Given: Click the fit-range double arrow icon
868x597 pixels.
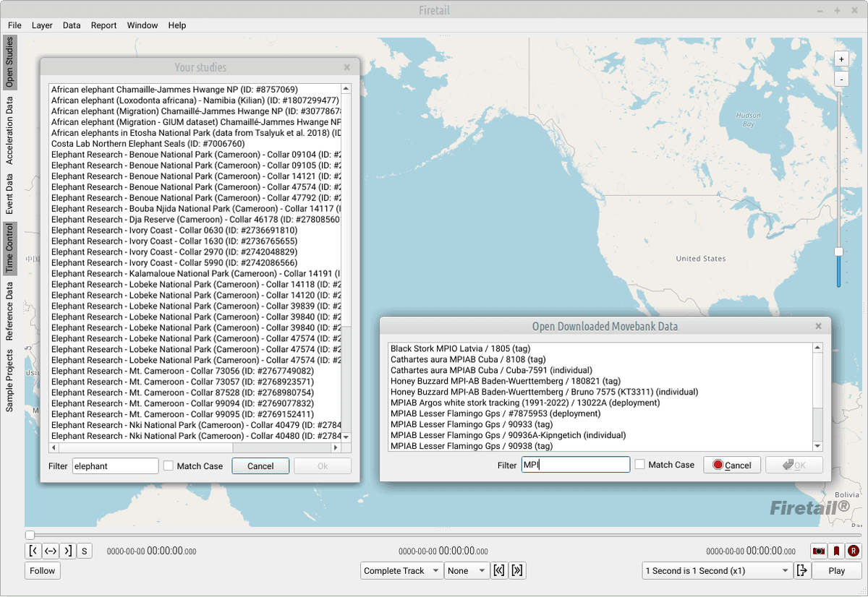Looking at the screenshot, I should (x=51, y=551).
